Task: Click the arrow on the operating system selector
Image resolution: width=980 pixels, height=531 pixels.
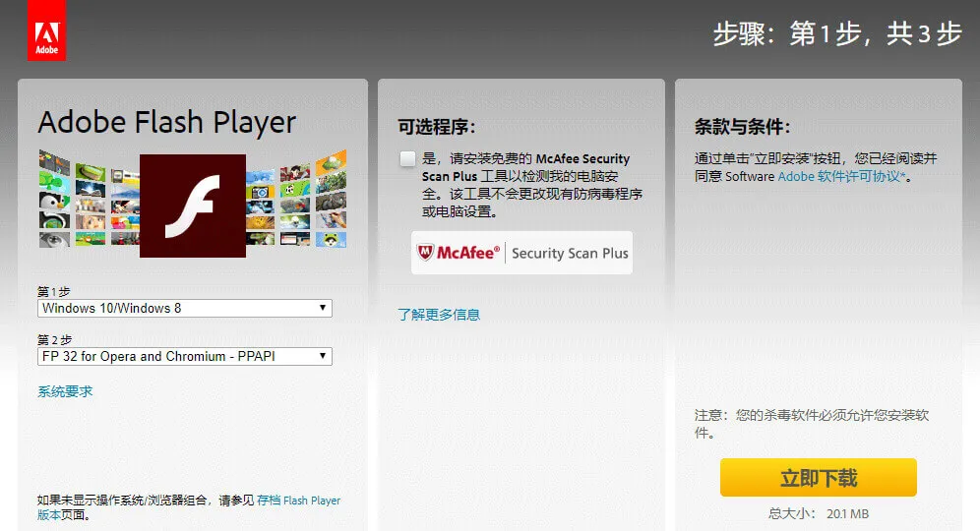Action: [x=323, y=308]
